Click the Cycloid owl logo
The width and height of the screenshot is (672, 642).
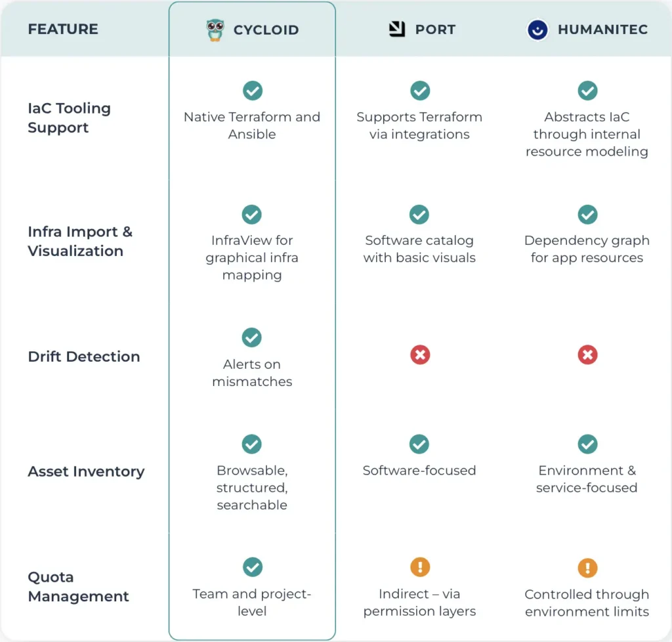(x=215, y=30)
